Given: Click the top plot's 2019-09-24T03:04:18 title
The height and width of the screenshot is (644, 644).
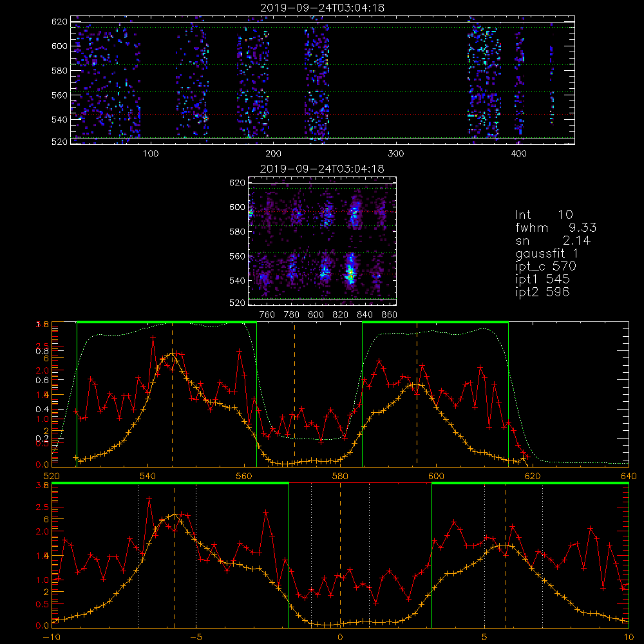Looking at the screenshot, I should (323, 8).
